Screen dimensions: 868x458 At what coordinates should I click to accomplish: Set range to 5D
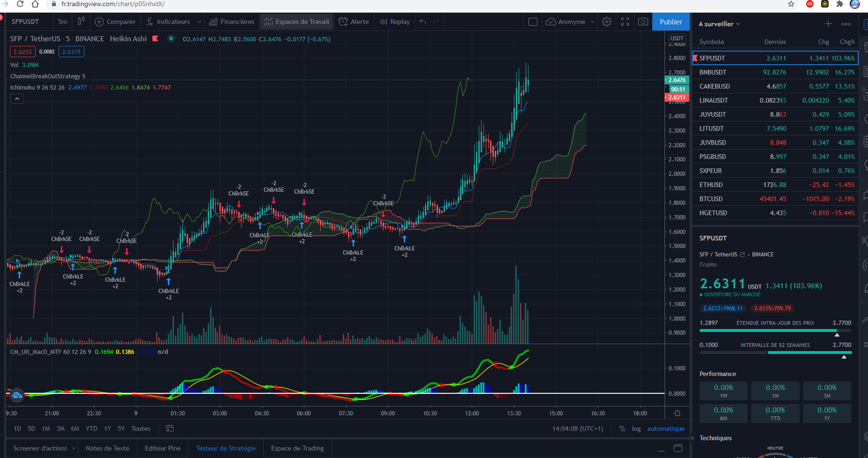point(31,428)
